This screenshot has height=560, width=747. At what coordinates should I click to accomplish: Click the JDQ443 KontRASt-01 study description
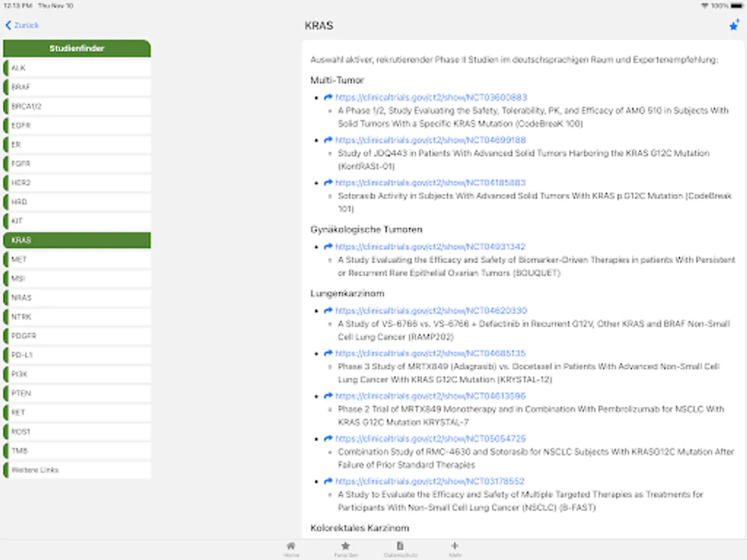point(524,160)
